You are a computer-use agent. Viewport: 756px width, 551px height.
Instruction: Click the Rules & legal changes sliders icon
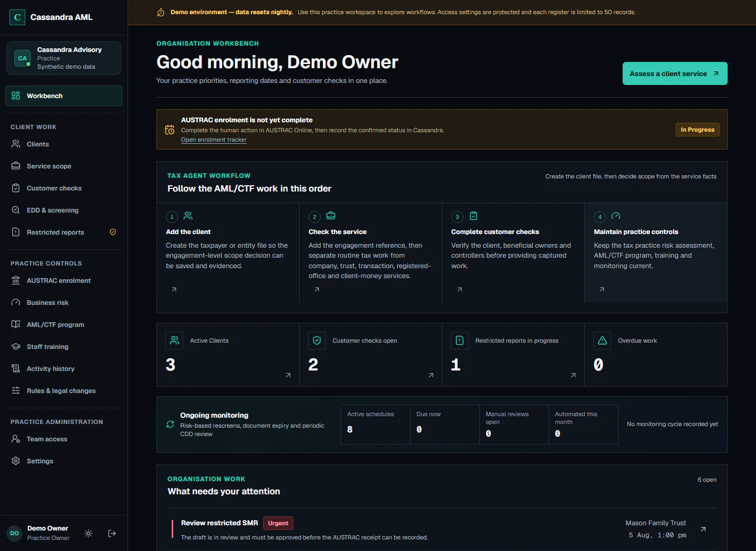tap(16, 391)
